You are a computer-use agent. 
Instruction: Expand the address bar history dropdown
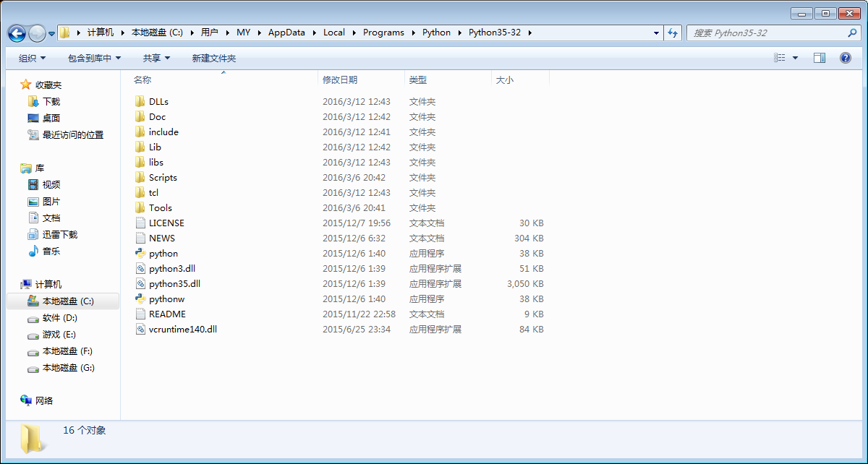point(656,33)
